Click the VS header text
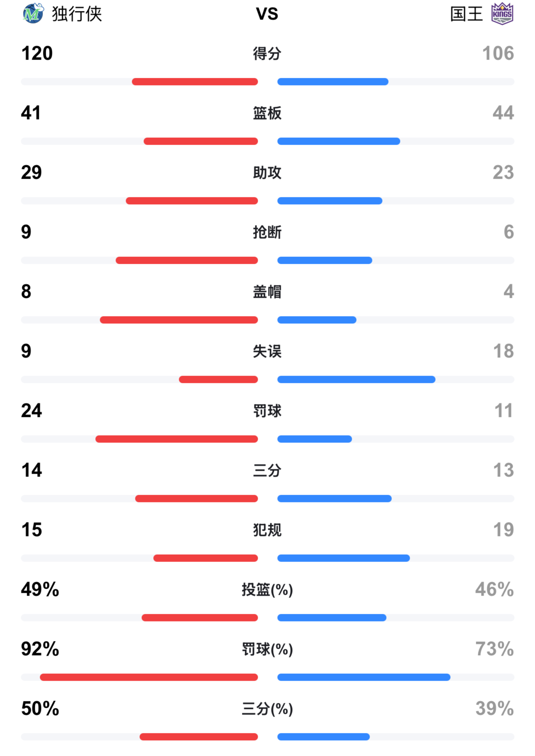535x756 pixels. point(267,14)
